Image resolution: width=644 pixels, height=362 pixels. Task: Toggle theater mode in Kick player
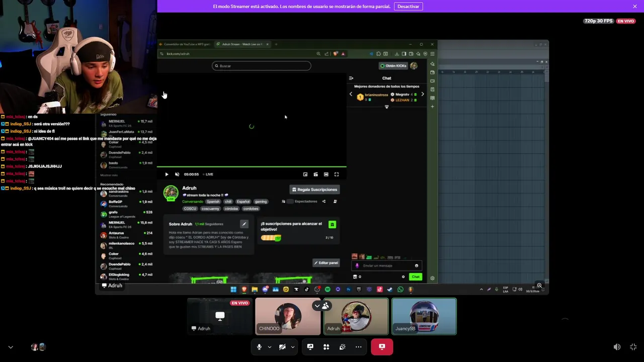[326, 174]
